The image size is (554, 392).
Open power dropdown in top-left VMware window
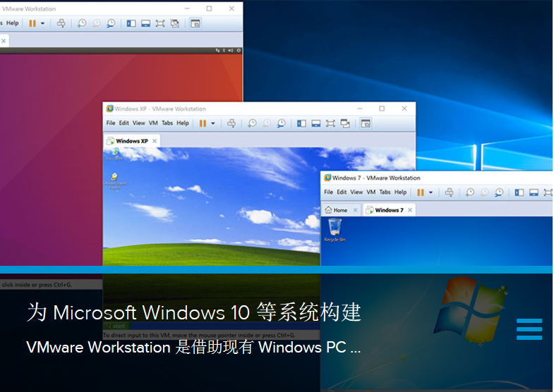coord(42,23)
